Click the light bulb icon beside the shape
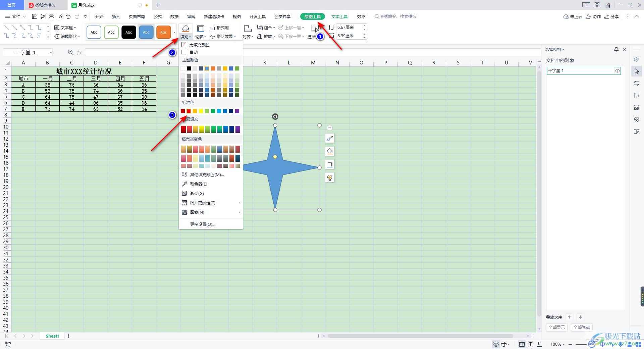 tap(330, 178)
